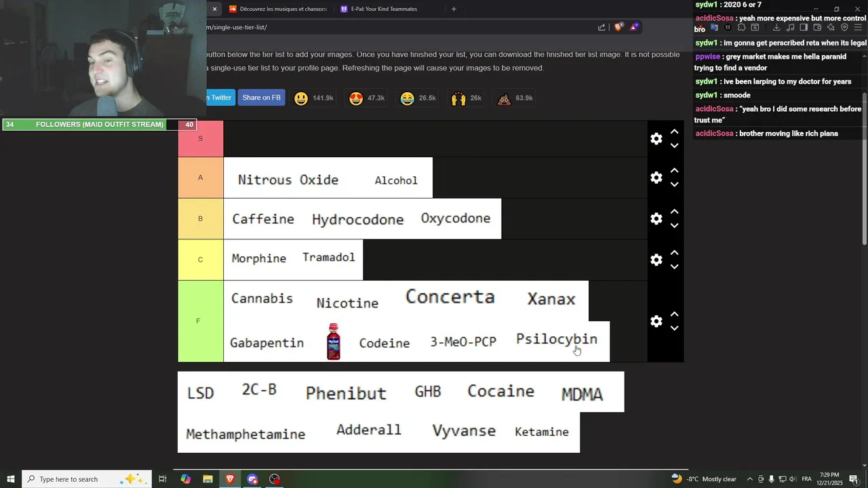Select the Hydrocodone tile
The height and width of the screenshot is (488, 868).
pos(357,219)
